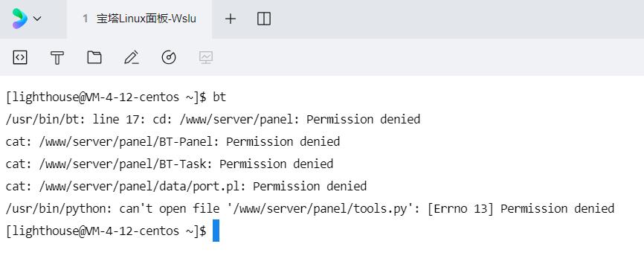Click the empty terminal area below prompt
This screenshot has height=270, width=644.
[322, 256]
